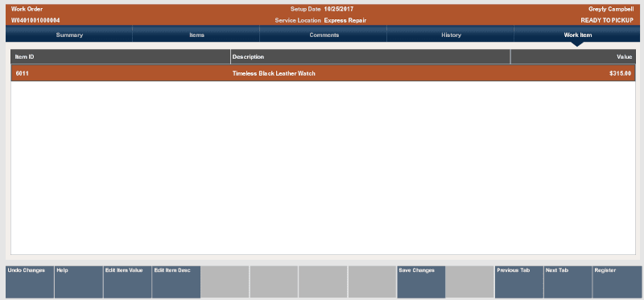The height and width of the screenshot is (300, 644).
Task: Go to Previous Tab
Action: [519, 282]
